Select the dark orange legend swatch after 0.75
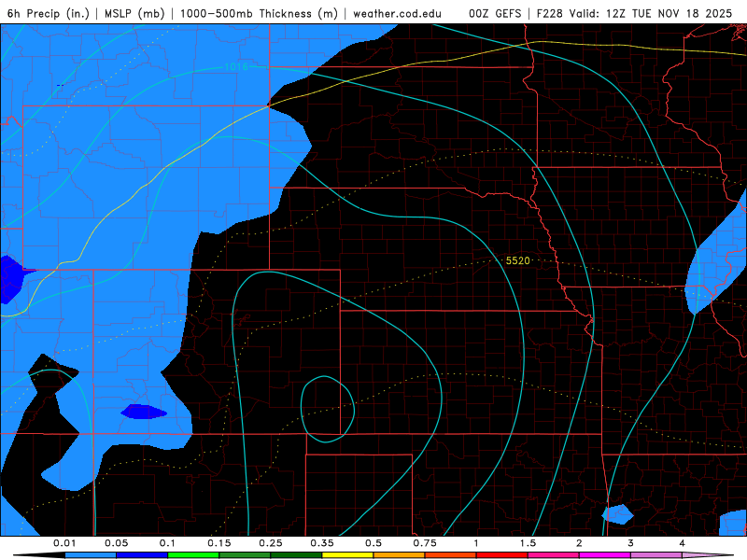The image size is (747, 560). (451, 555)
